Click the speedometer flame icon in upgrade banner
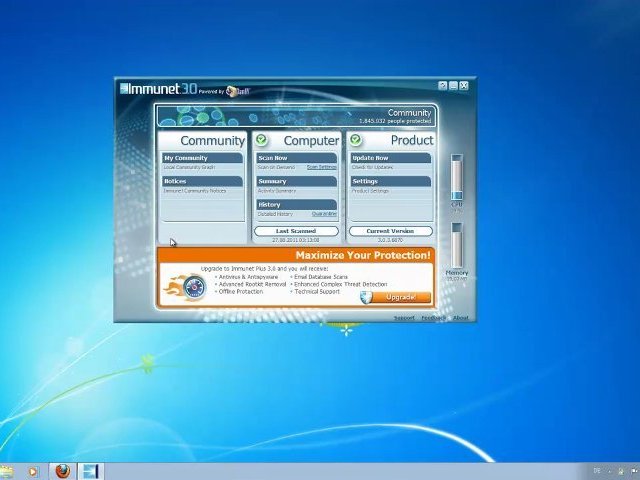640x480 pixels. [189, 286]
